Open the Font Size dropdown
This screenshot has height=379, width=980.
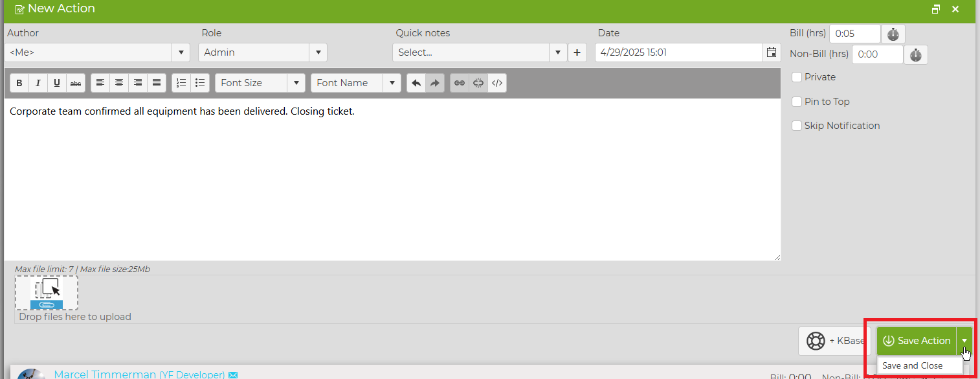[260, 83]
